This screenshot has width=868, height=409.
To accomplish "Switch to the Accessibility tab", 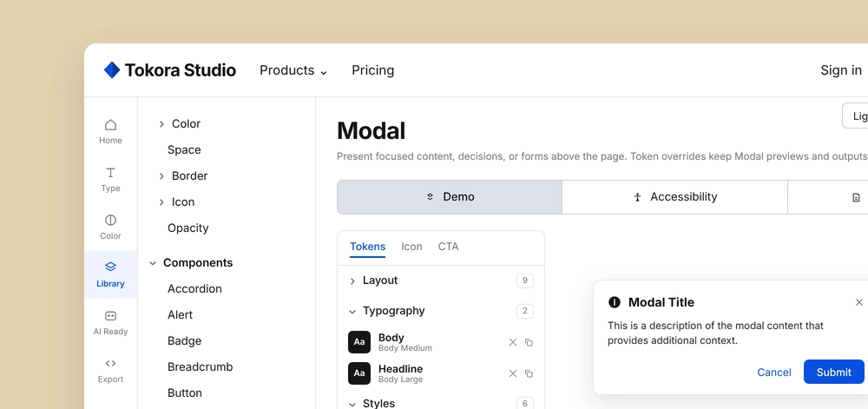I will click(x=674, y=197).
